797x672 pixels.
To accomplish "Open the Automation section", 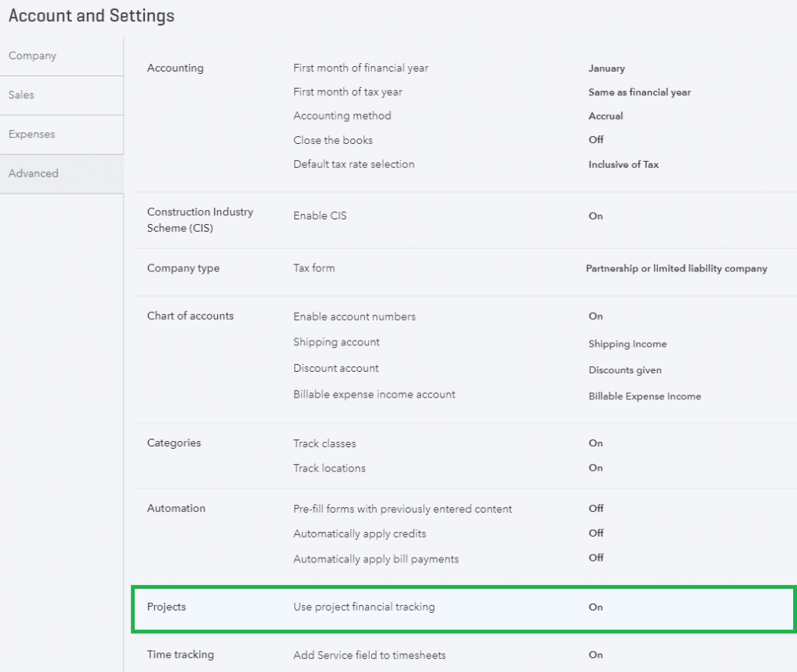I will pyautogui.click(x=176, y=509).
